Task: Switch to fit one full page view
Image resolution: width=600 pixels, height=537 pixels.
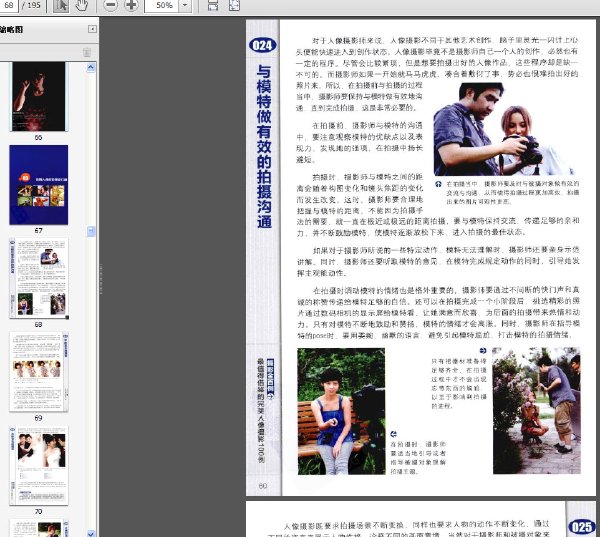Action: point(234,5)
